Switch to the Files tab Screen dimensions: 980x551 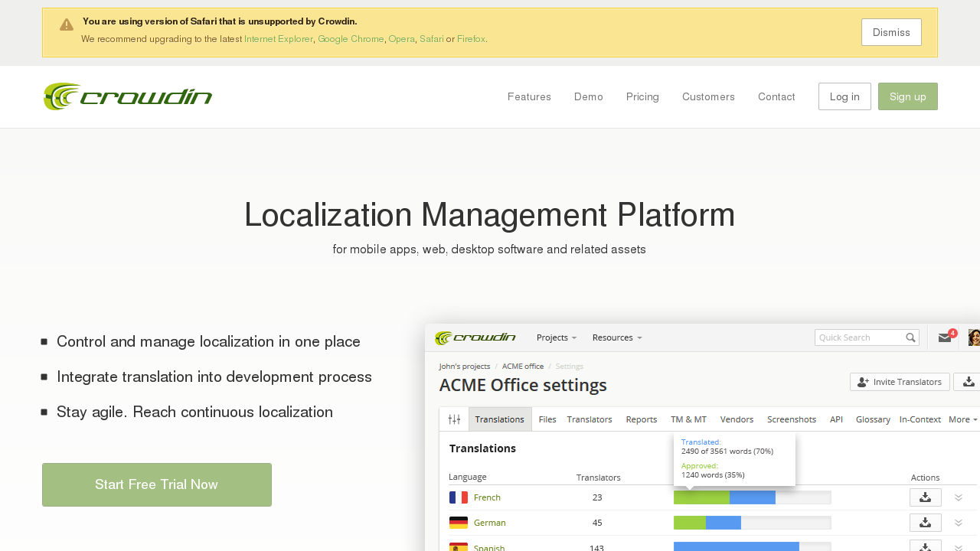(x=547, y=419)
